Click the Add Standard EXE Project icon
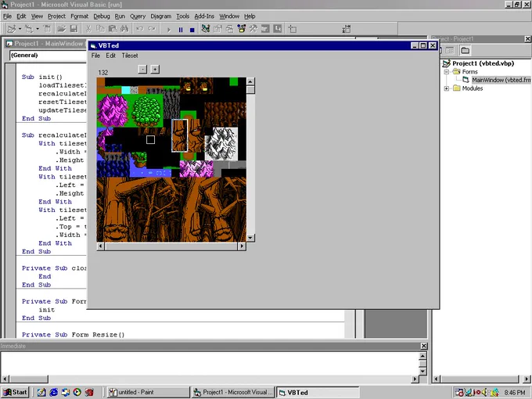The width and height of the screenshot is (532, 399). (12, 29)
